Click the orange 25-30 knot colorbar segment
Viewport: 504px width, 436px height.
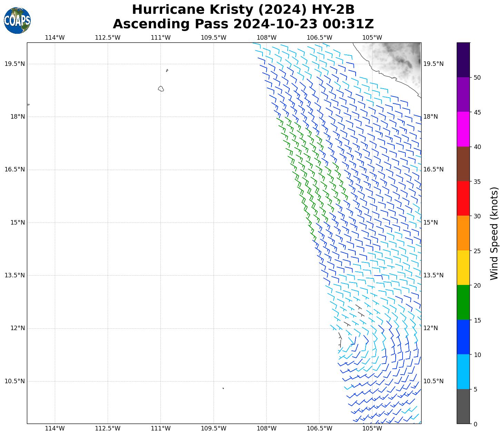[x=463, y=233]
